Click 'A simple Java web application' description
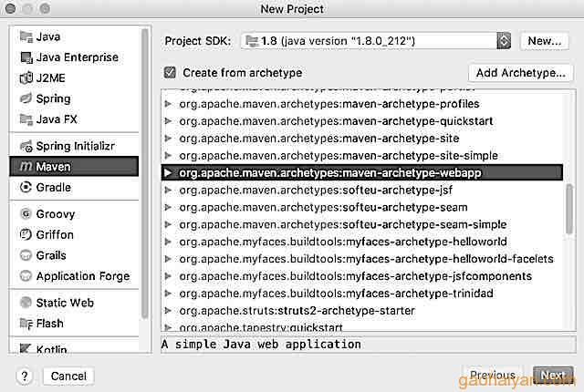The height and width of the screenshot is (392, 584). (262, 345)
